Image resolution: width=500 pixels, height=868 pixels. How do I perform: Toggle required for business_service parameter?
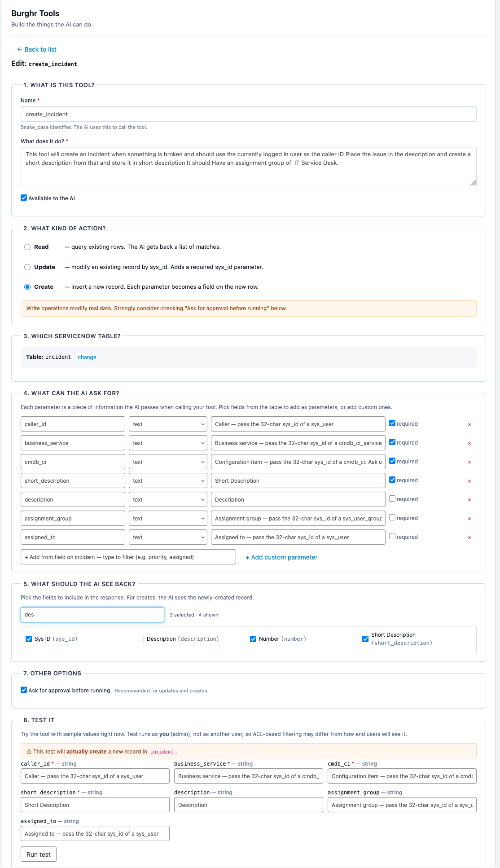pos(392,442)
